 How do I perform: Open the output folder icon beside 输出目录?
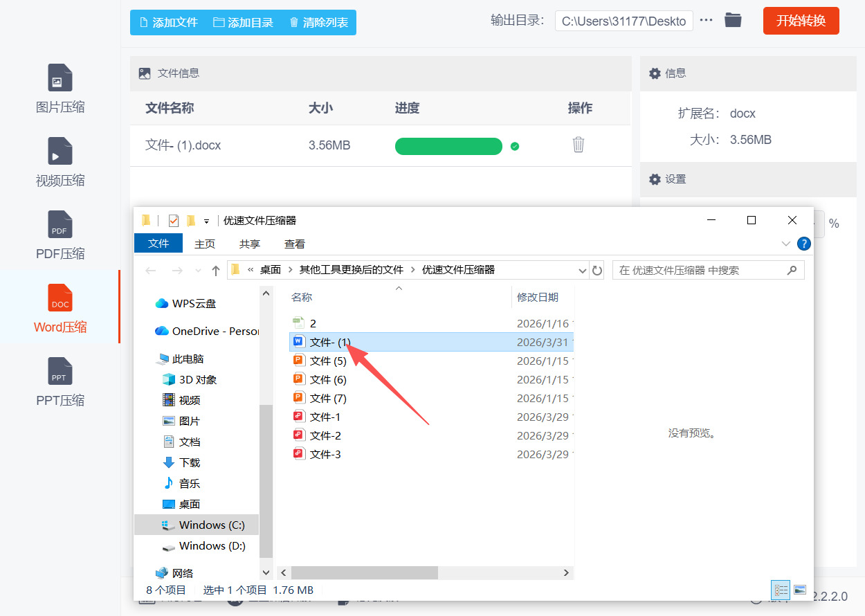[x=732, y=20]
